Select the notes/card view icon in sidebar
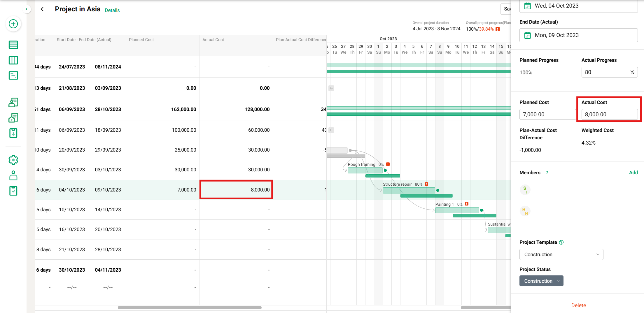Image resolution: width=644 pixels, height=313 pixels. point(13,75)
